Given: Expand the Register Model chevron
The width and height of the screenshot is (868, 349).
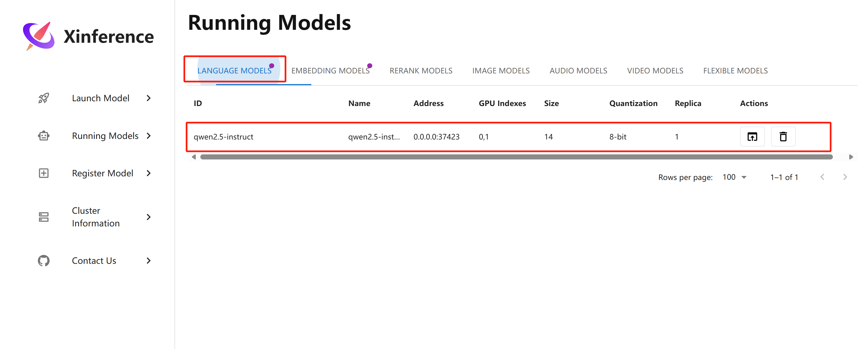Looking at the screenshot, I should click(149, 173).
